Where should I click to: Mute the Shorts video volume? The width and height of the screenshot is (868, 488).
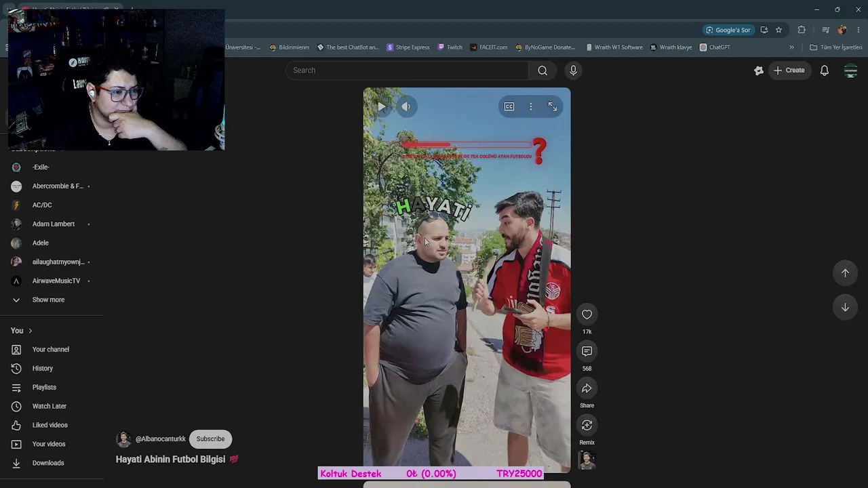[x=406, y=106]
